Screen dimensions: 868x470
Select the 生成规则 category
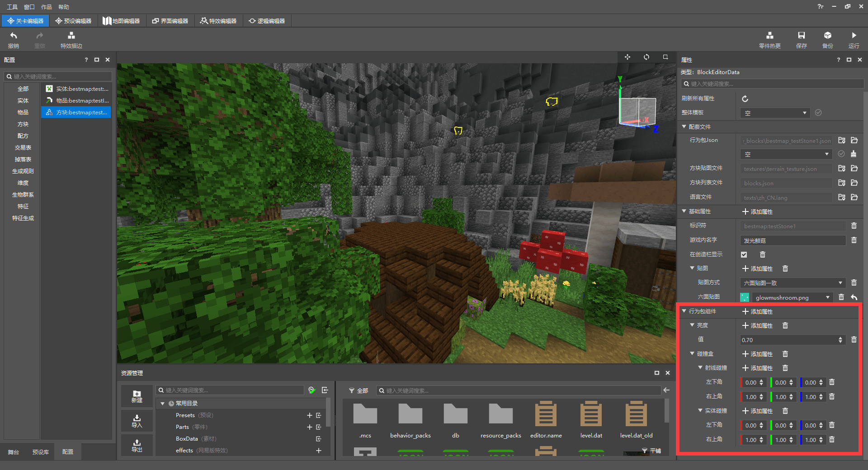pos(23,171)
